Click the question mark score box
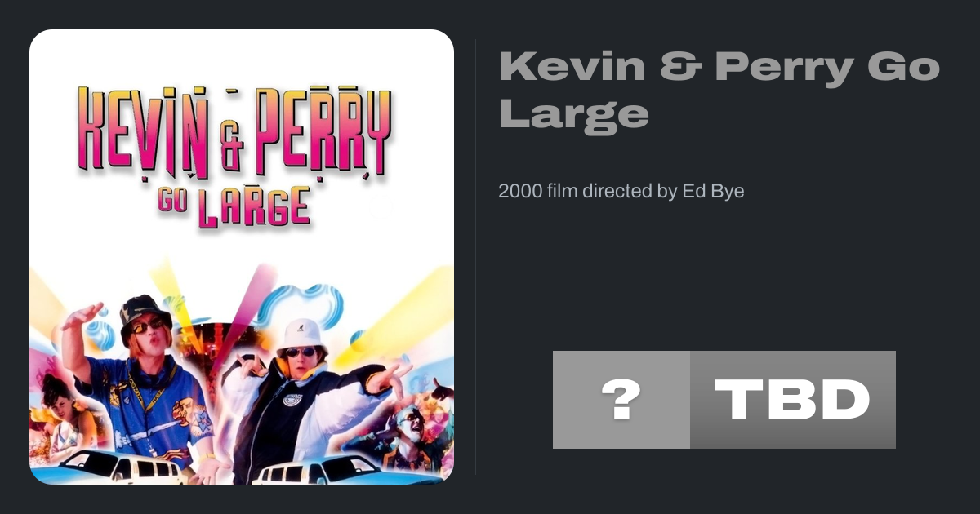Viewport: 980px width, 514px height. coord(621,400)
